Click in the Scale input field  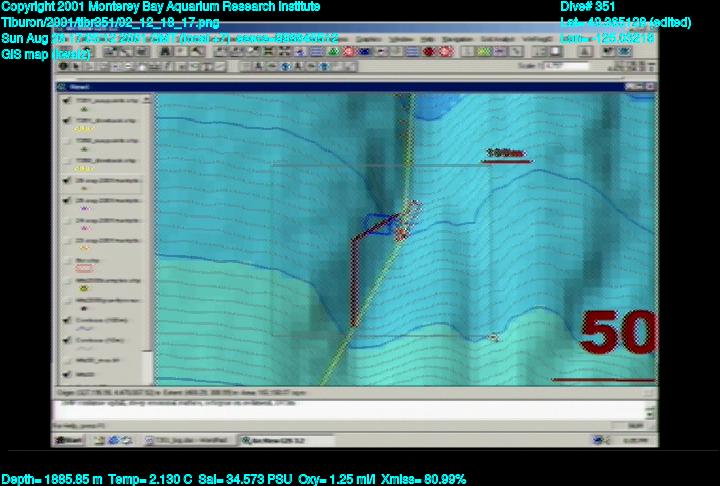click(565, 67)
